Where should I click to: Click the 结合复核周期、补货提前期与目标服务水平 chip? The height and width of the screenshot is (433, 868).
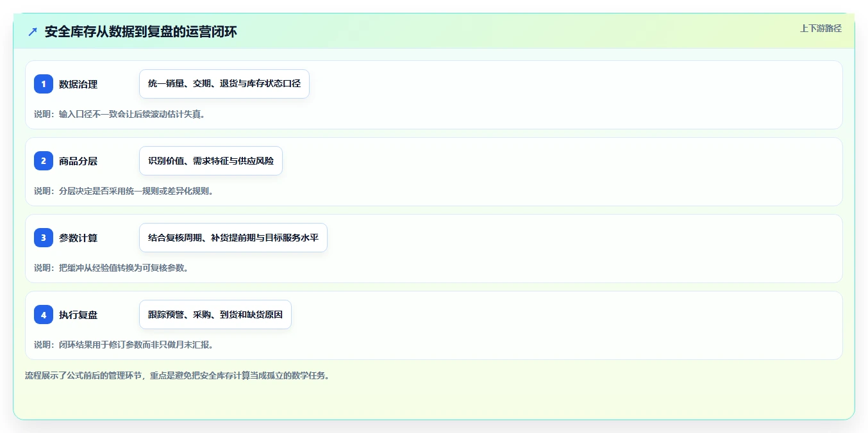[x=233, y=238]
